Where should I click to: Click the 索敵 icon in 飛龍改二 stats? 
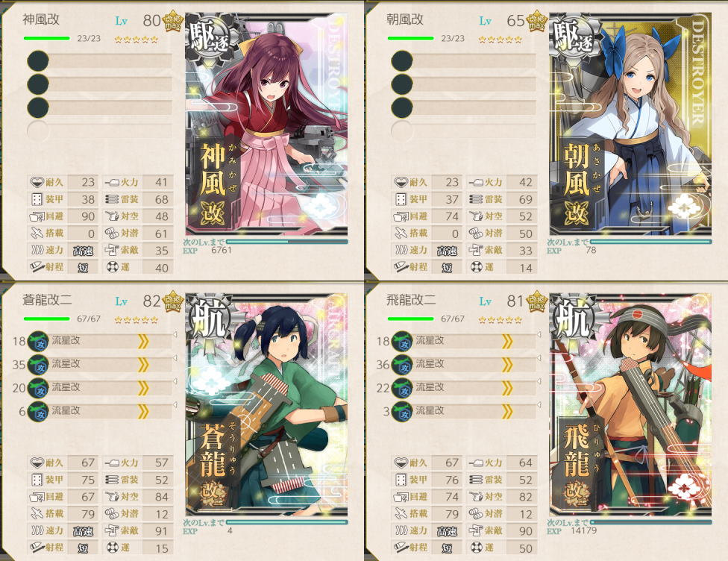click(x=476, y=531)
